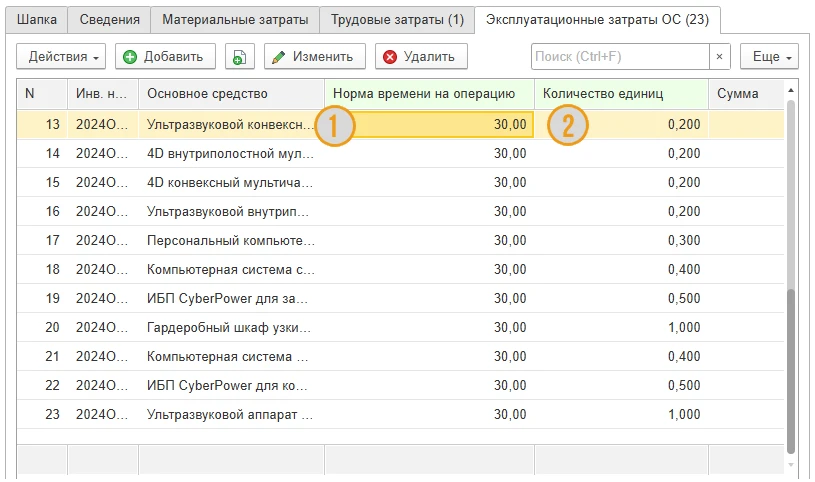Click the Количество единиц column header
Viewport: 815px width, 482px height.
(621, 94)
